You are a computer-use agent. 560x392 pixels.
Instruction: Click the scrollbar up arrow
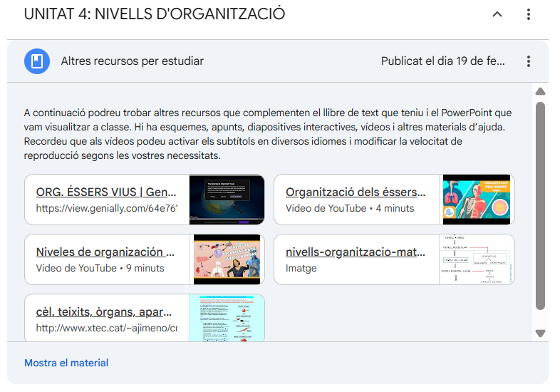[540, 91]
